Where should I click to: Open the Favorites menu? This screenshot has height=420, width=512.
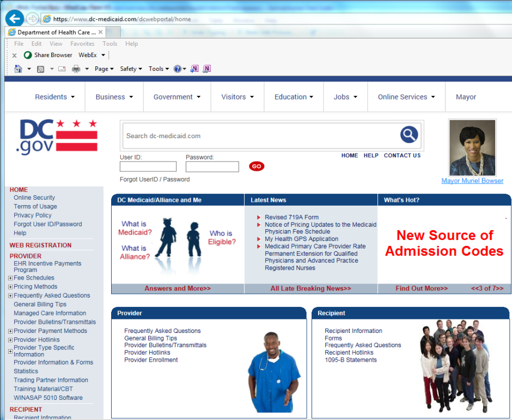tap(82, 44)
